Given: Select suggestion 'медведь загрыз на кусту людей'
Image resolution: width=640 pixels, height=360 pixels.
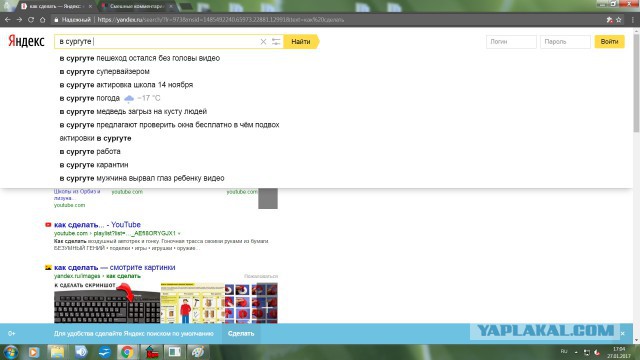Looking at the screenshot, I should click(133, 111).
